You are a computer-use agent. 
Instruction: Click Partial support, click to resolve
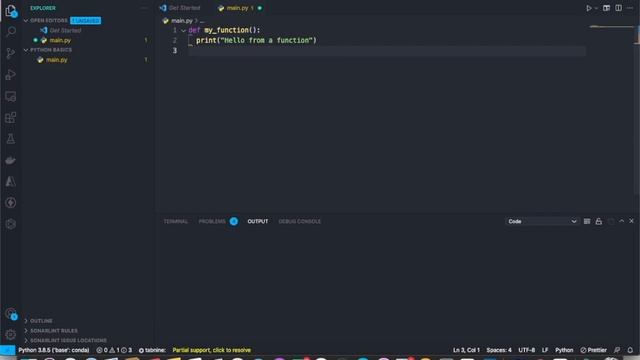point(211,350)
